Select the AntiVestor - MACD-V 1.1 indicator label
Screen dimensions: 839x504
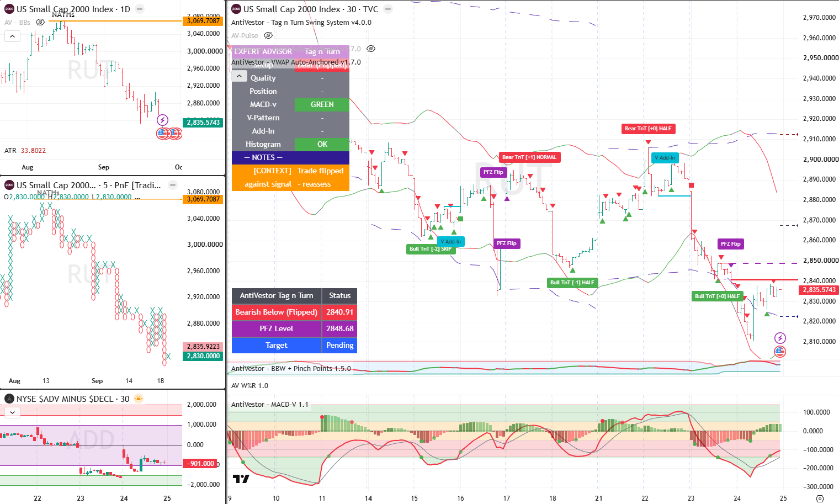tap(270, 404)
